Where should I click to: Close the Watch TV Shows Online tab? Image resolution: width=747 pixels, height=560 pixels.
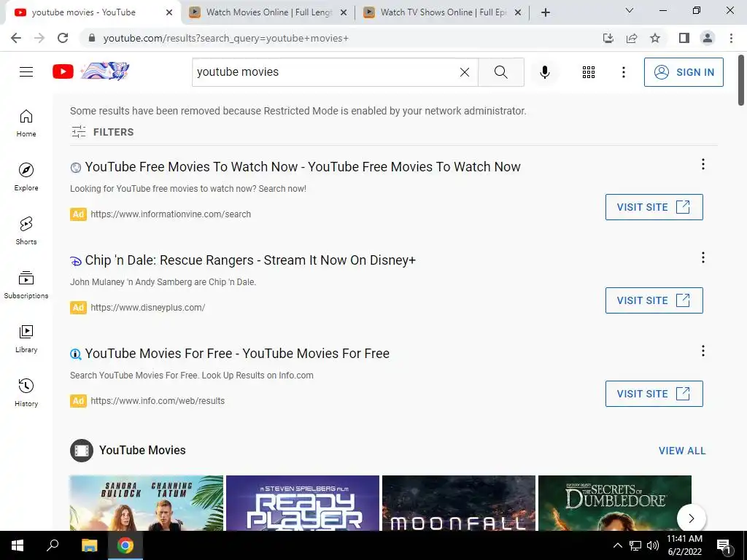pyautogui.click(x=518, y=12)
